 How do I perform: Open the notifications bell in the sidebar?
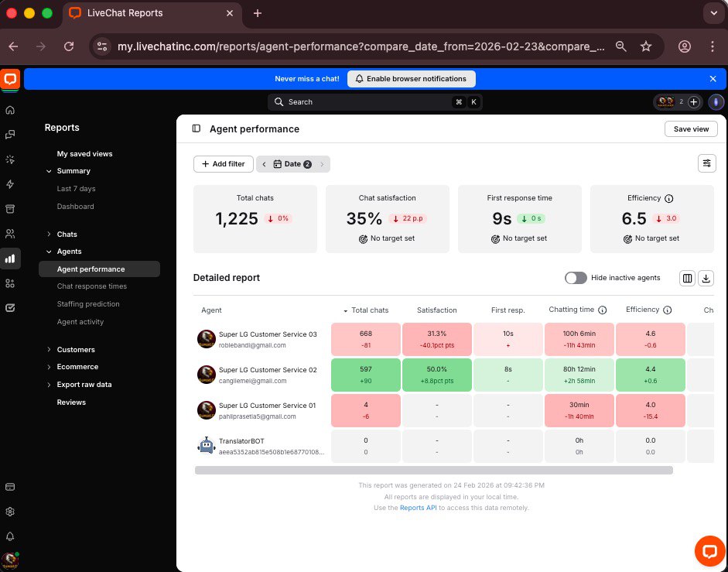10,536
